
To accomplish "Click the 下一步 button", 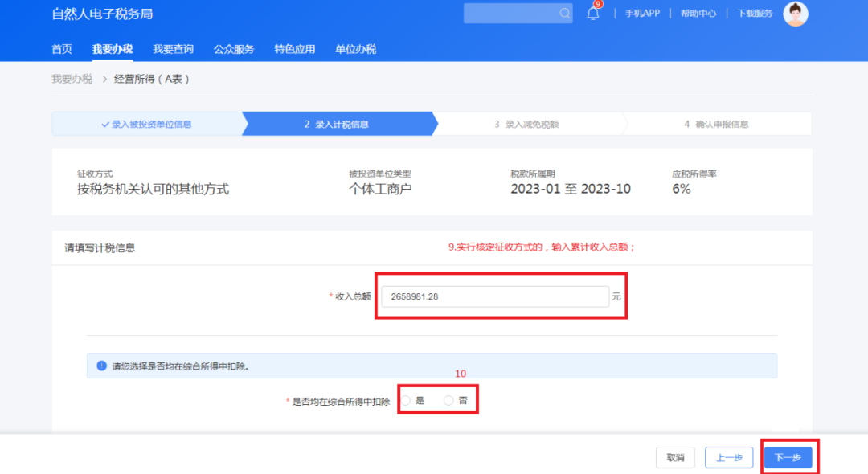I will pos(788,457).
